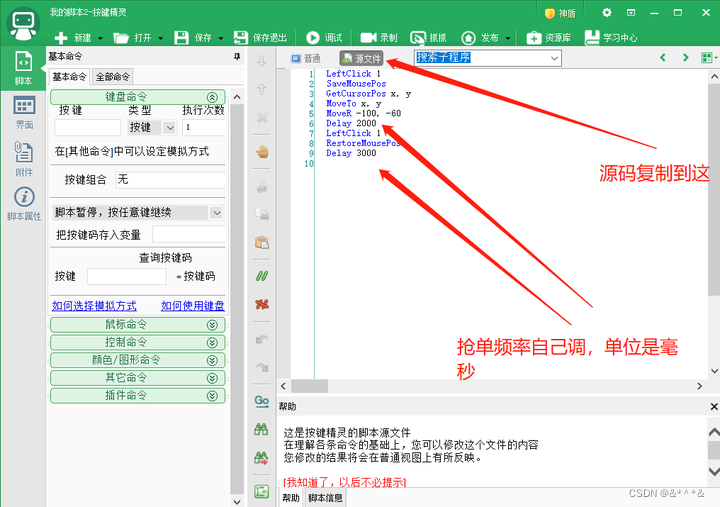Click the 按键 input under 键盘命令
This screenshot has height=507, width=720.
pos(88,127)
